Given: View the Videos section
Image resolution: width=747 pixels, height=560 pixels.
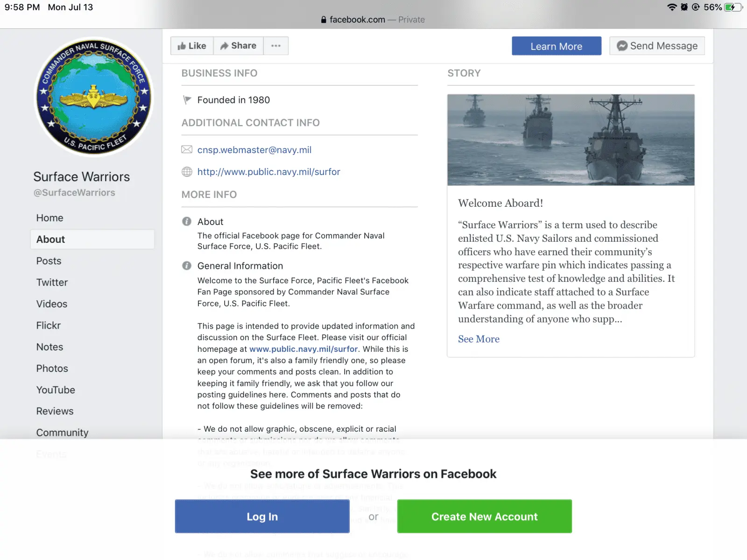Looking at the screenshot, I should click(x=52, y=304).
